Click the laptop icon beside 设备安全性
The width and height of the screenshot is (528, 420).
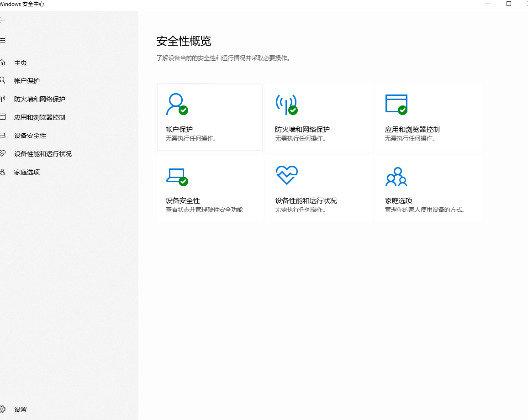pos(2,135)
